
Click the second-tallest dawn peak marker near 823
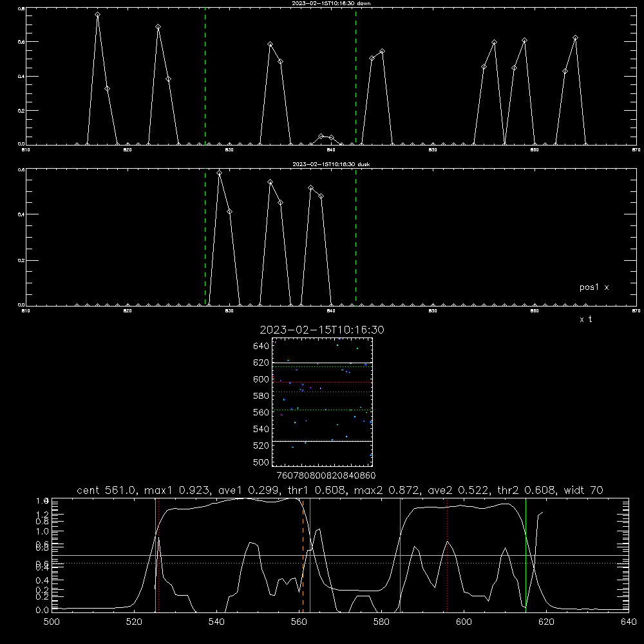pyautogui.click(x=158, y=27)
